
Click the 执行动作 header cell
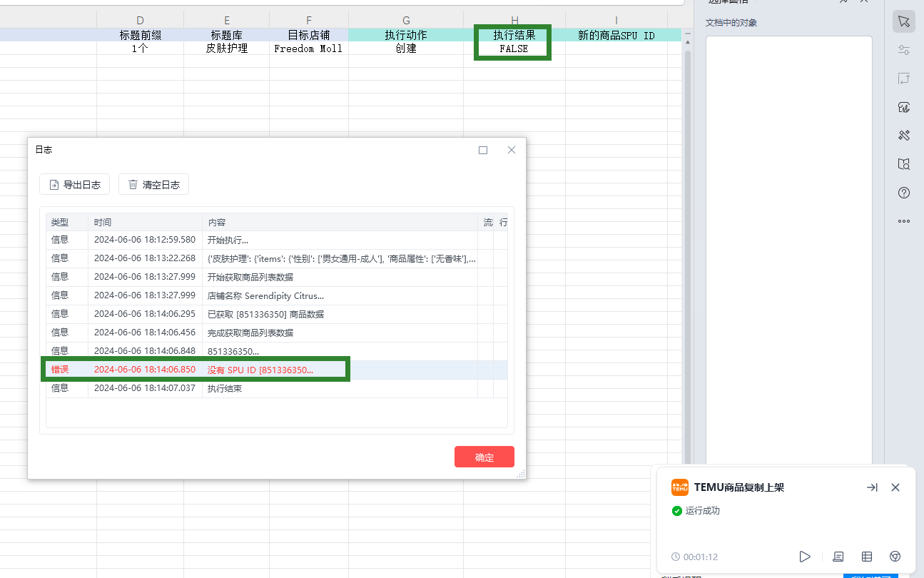point(406,35)
